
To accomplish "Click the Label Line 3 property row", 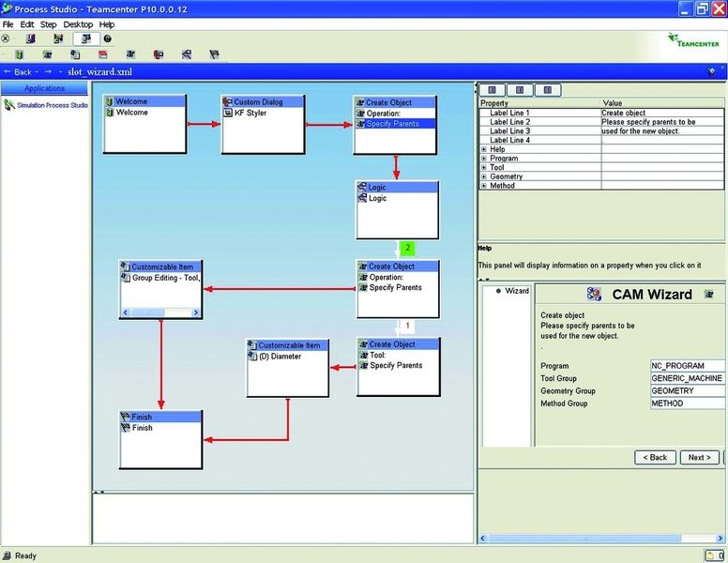I will point(601,131).
